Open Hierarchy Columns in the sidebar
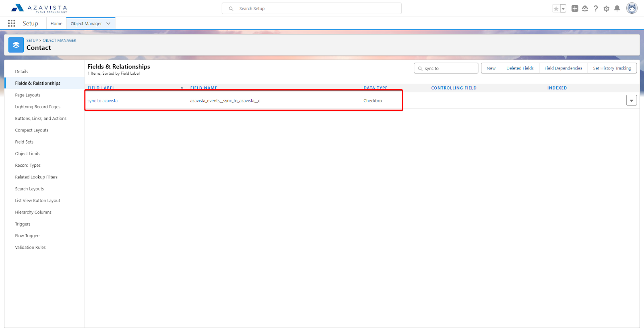644x332 pixels. coord(33,212)
